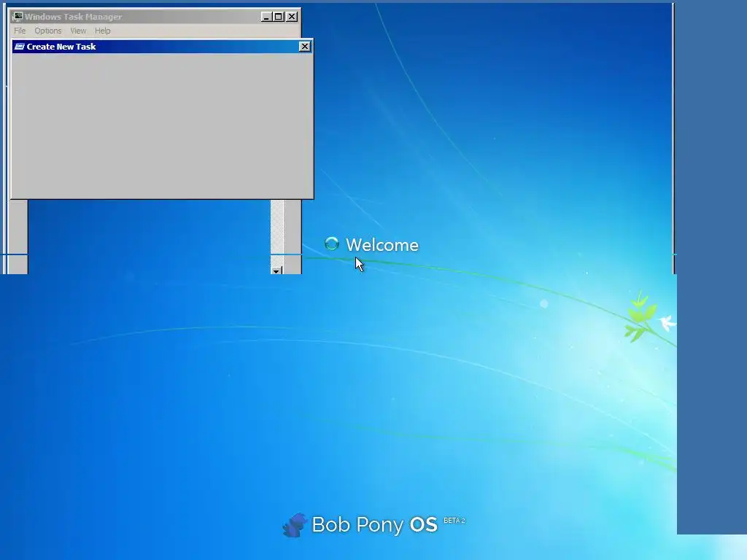This screenshot has width=747, height=560.
Task: Close the Create New Task dialog
Action: 304,46
